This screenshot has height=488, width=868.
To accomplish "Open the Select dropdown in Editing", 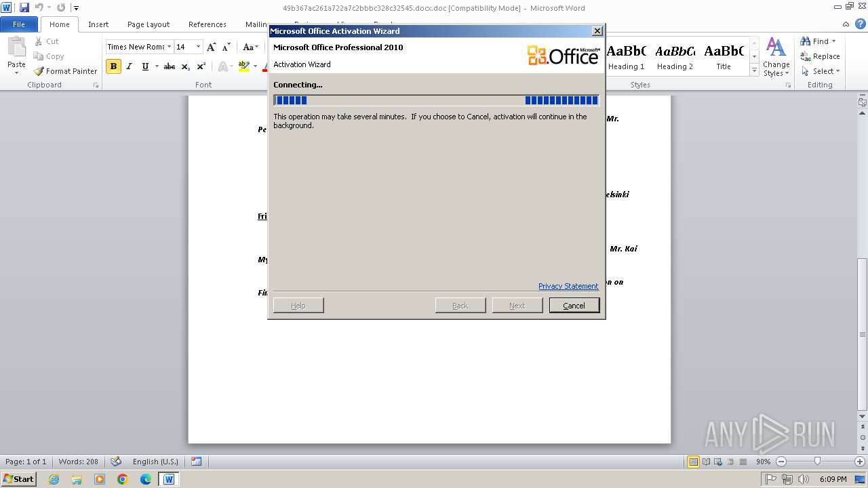I will [820, 71].
